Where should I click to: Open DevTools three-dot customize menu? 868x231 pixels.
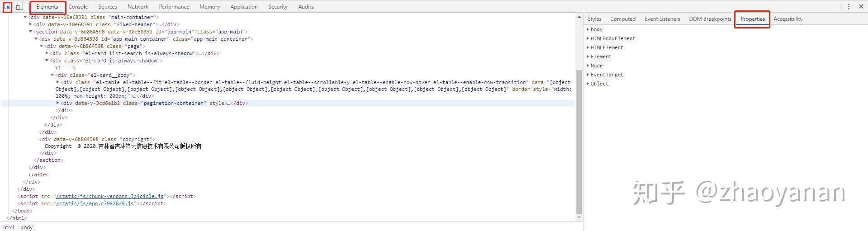(x=849, y=7)
